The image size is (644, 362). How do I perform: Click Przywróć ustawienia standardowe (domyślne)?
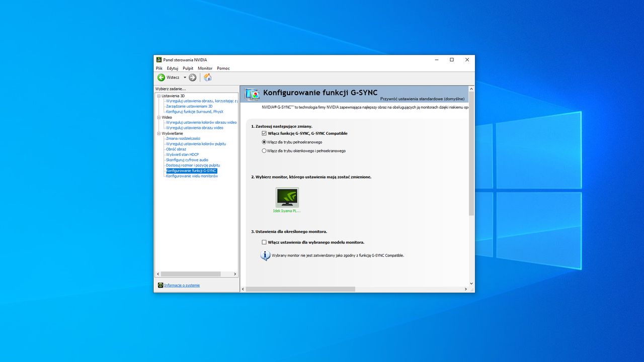point(422,99)
